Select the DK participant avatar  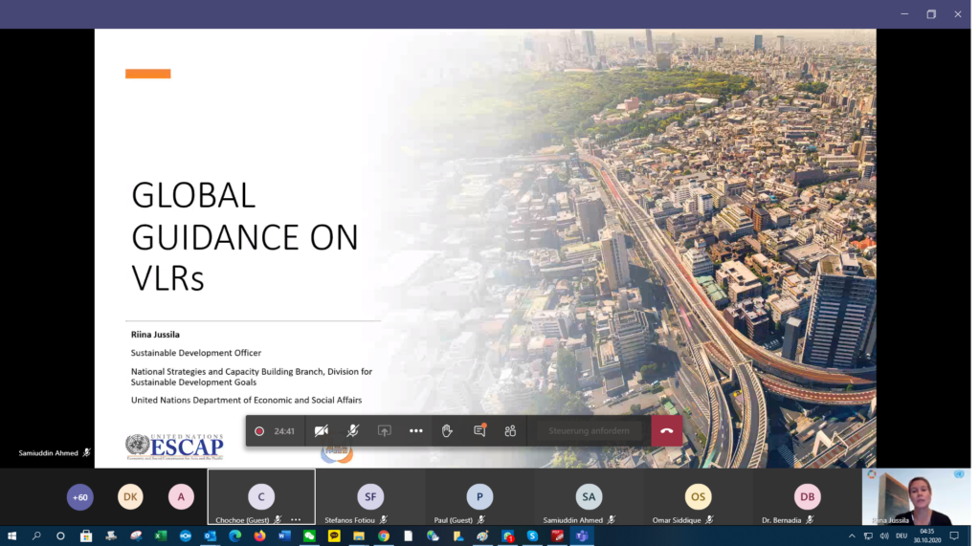pyautogui.click(x=130, y=496)
